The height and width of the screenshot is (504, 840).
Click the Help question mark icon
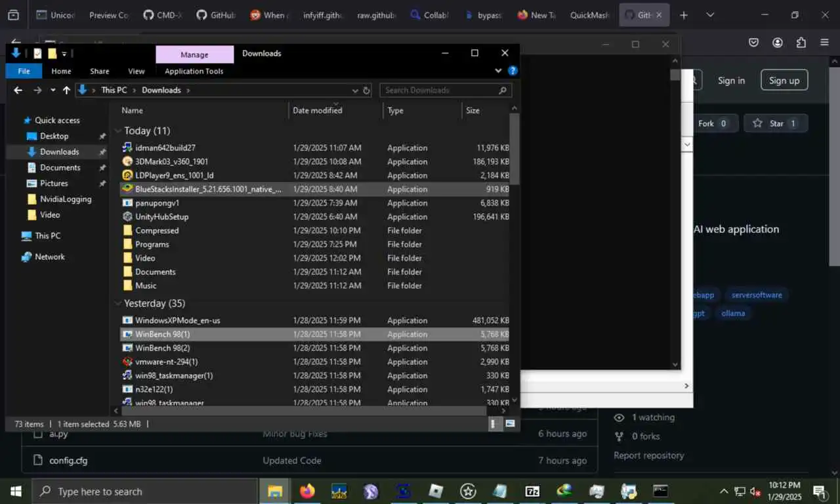click(513, 71)
